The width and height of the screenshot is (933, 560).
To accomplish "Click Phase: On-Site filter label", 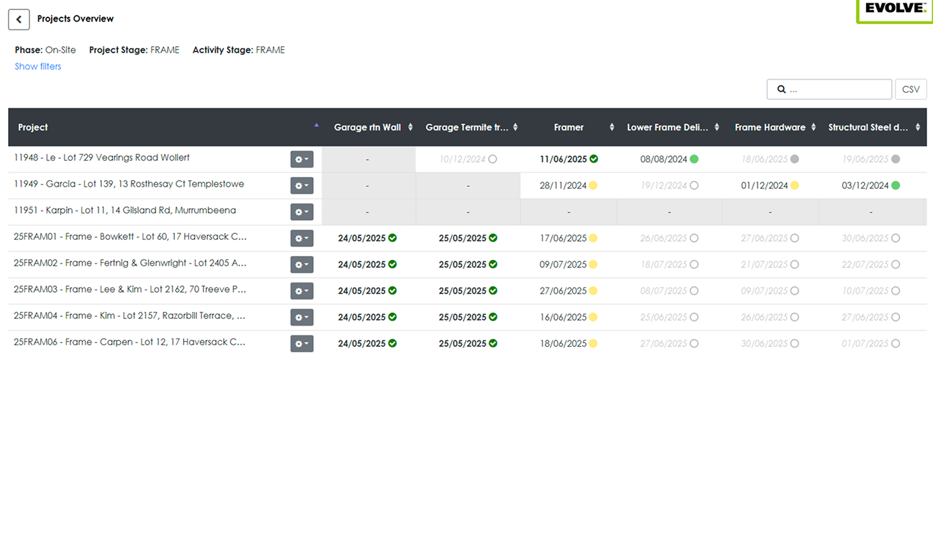I will 46,50.
